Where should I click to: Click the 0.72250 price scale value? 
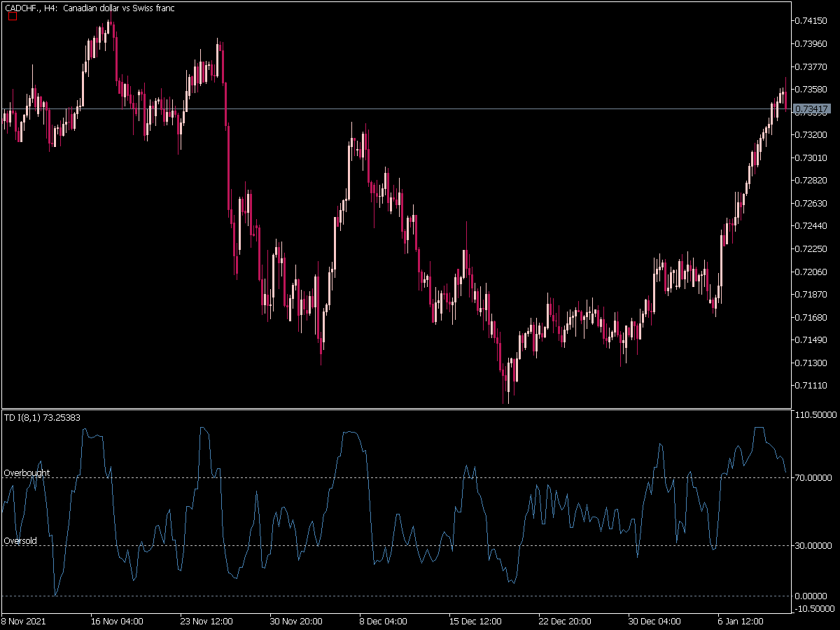[812, 248]
